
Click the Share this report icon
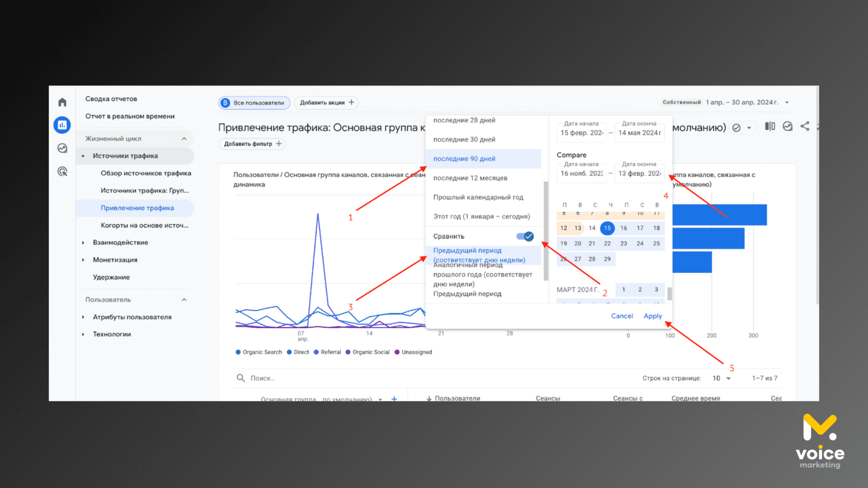[805, 126]
